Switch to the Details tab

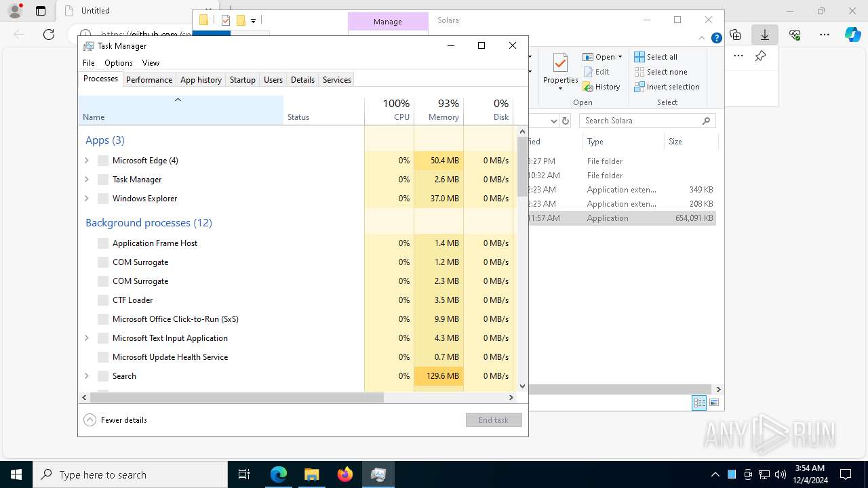[302, 80]
